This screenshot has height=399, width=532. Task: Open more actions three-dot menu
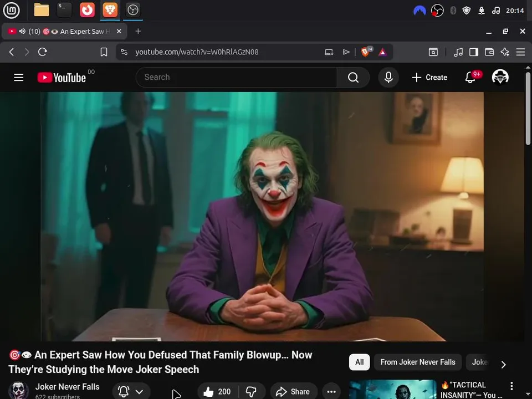[331, 392]
